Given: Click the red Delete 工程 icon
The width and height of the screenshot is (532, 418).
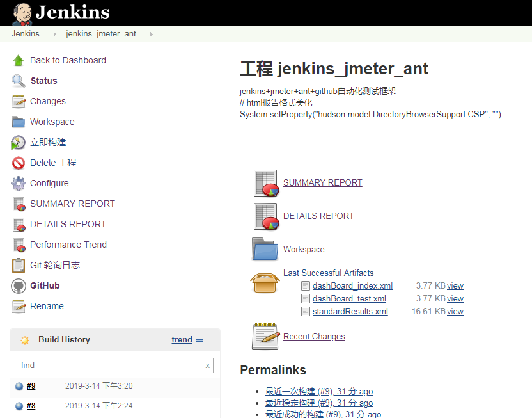Looking at the screenshot, I should 18,163.
